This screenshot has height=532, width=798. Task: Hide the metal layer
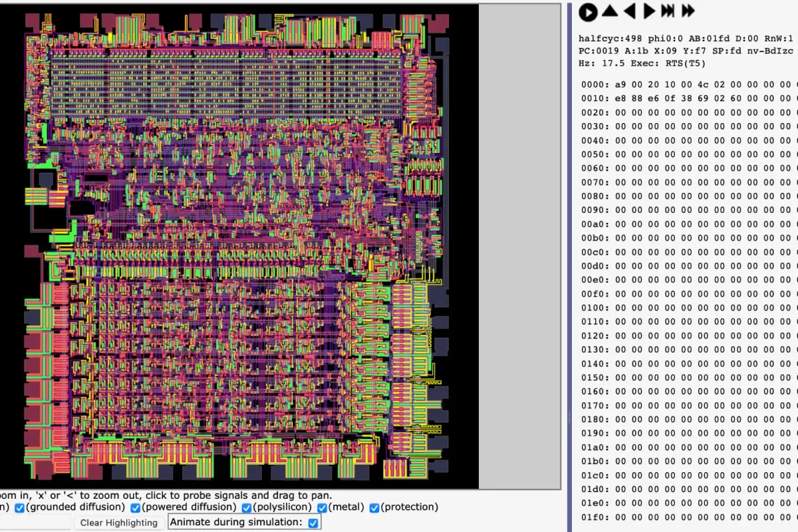click(x=322, y=507)
